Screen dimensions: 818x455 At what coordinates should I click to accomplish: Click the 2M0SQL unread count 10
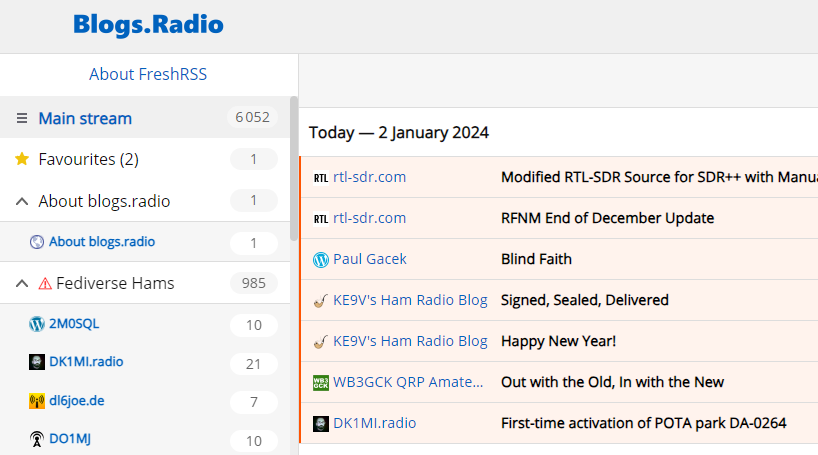click(254, 325)
